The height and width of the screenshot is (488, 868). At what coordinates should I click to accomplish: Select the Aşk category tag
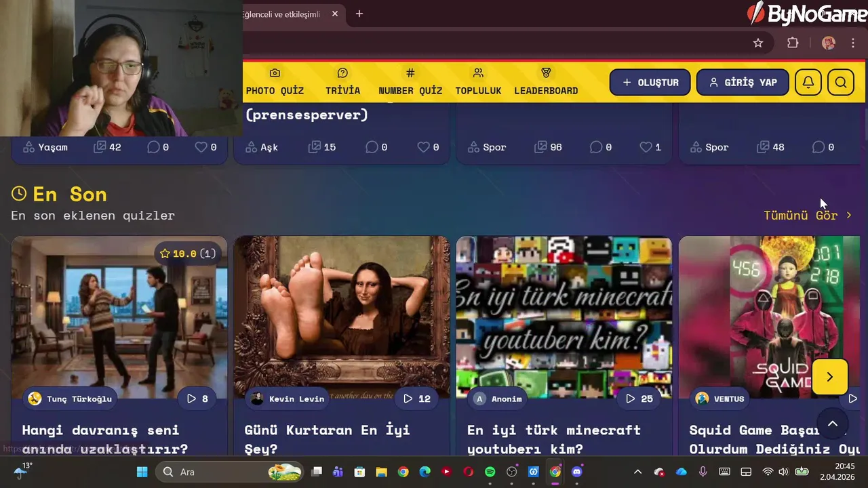[262, 147]
